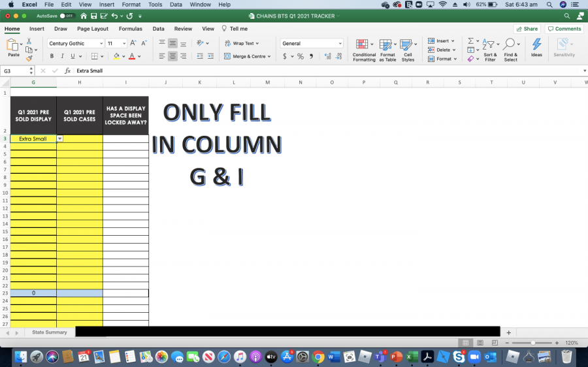Click the Increase Indent icon
Viewport: 588px width, 367px height.
[211, 56]
